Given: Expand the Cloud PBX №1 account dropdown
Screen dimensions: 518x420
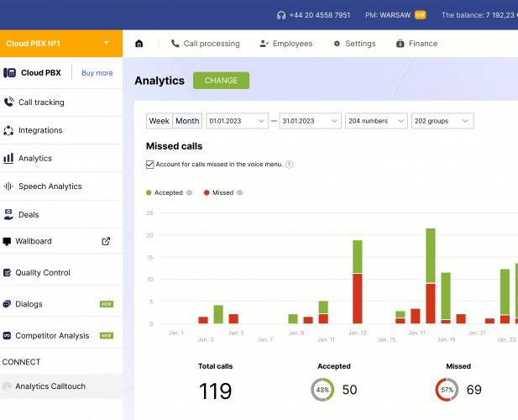Looking at the screenshot, I should 106,43.
